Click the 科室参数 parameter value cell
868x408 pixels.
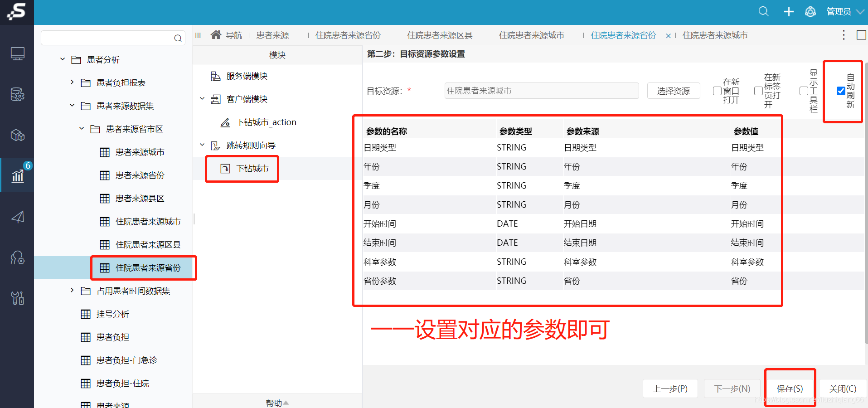tap(747, 262)
